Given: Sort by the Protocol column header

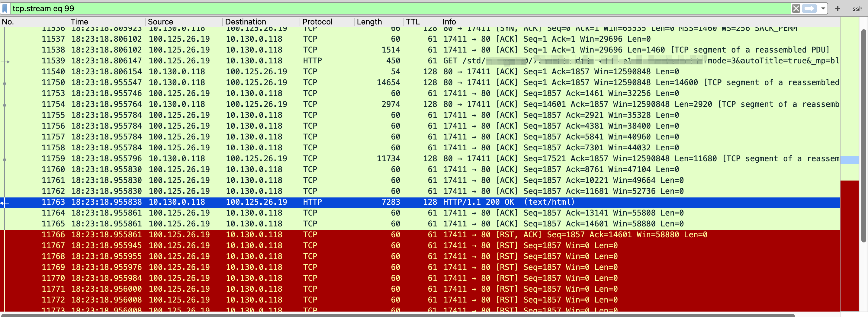Looking at the screenshot, I should coord(317,22).
